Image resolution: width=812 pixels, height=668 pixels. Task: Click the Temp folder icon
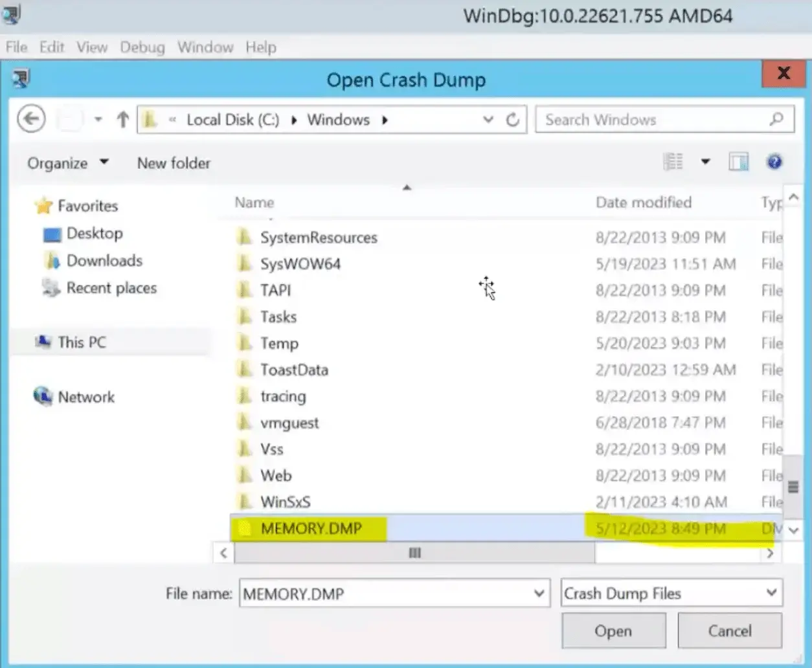[x=244, y=343]
